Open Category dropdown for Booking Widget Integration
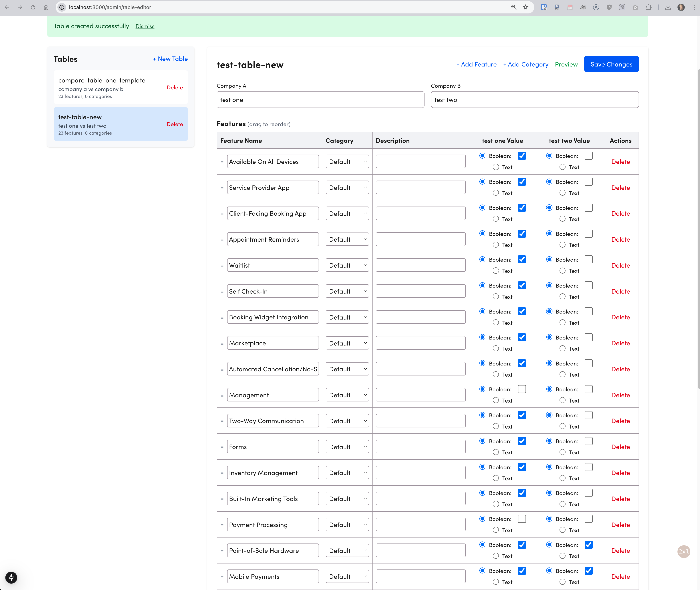This screenshot has height=590, width=700. [347, 317]
